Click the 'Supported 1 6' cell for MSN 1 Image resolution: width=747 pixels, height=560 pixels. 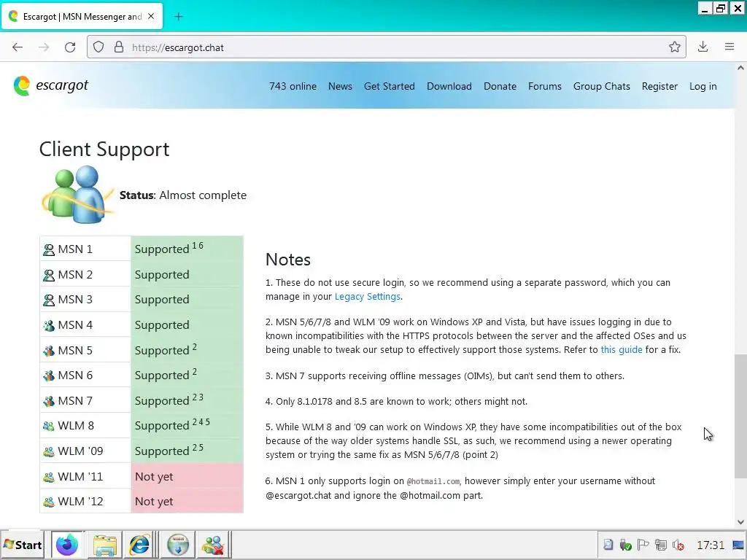click(187, 249)
